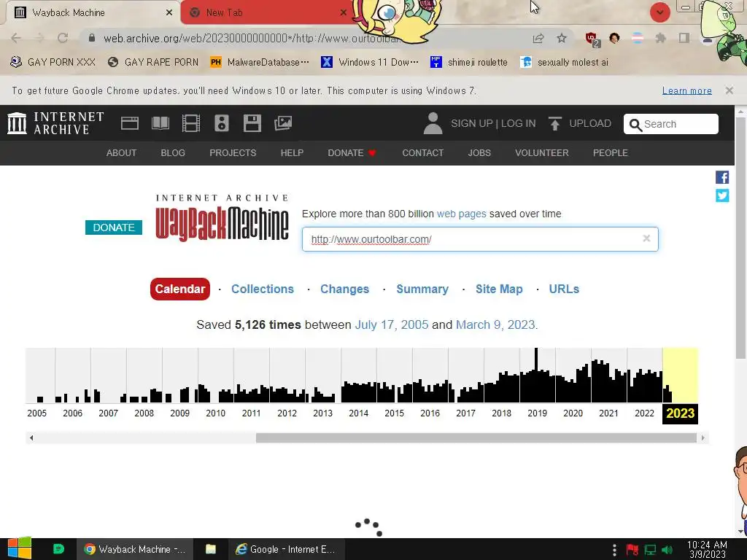Screen dimensions: 747x560
Task: Select the Wayback Machine browser tab
Action: (x=93, y=13)
